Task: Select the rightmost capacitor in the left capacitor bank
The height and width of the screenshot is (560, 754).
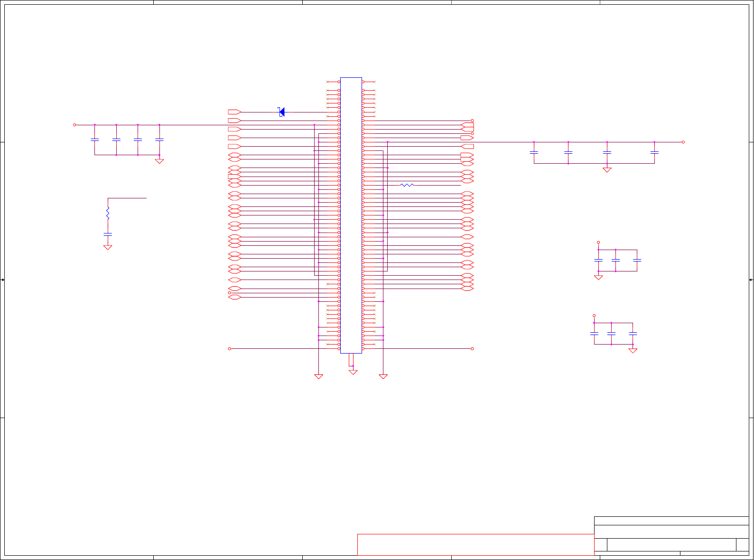Action: 159,140
